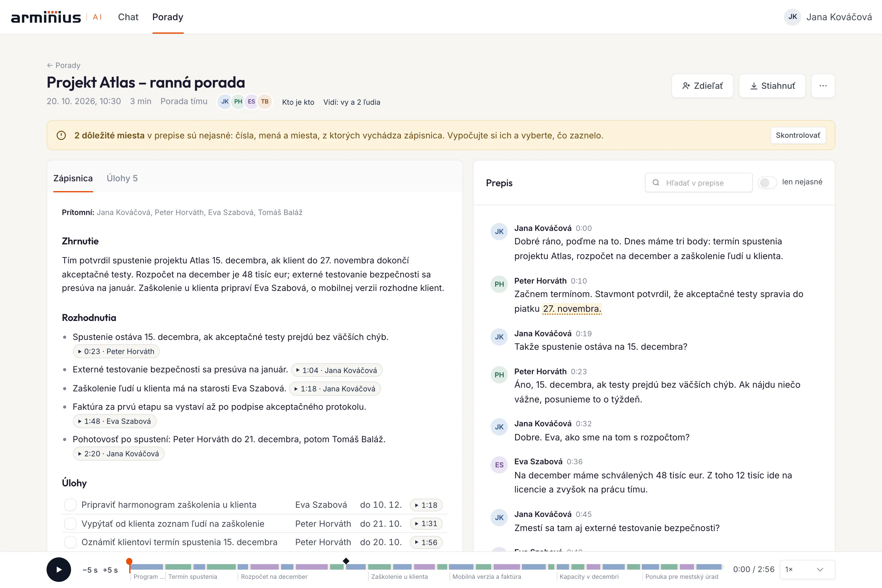Click the highlighted unclear phrase 27. novembra.

pos(572,309)
